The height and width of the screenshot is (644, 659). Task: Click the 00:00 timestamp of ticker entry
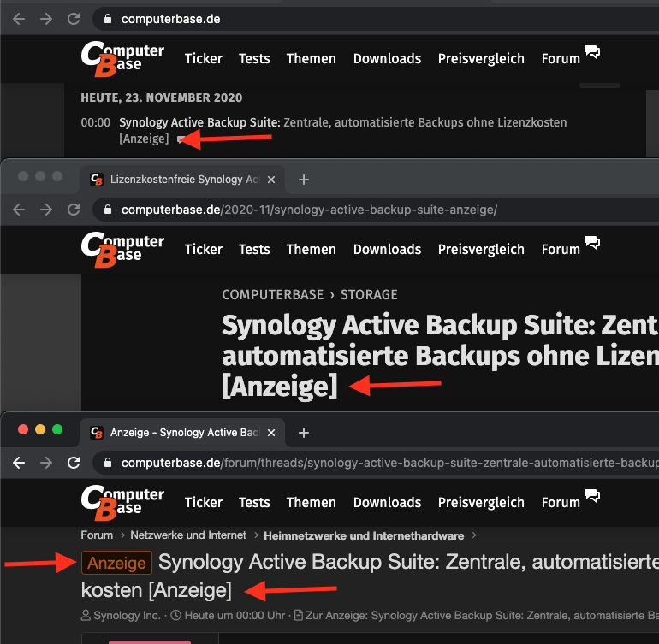click(x=95, y=122)
